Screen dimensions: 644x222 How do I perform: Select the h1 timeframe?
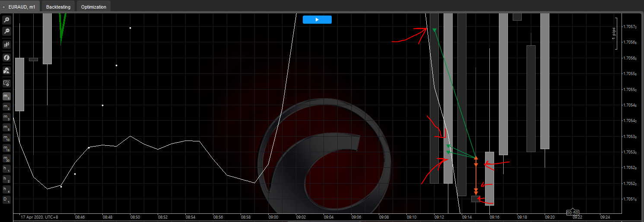[6, 169]
